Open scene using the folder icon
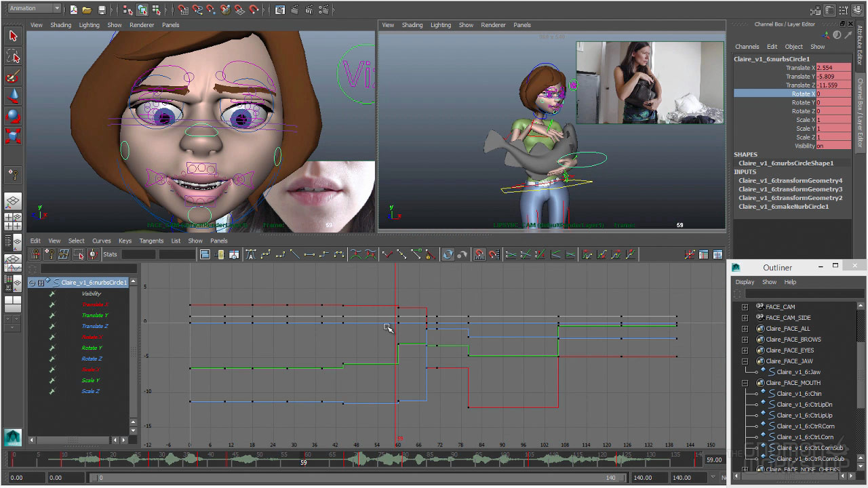 coord(87,10)
